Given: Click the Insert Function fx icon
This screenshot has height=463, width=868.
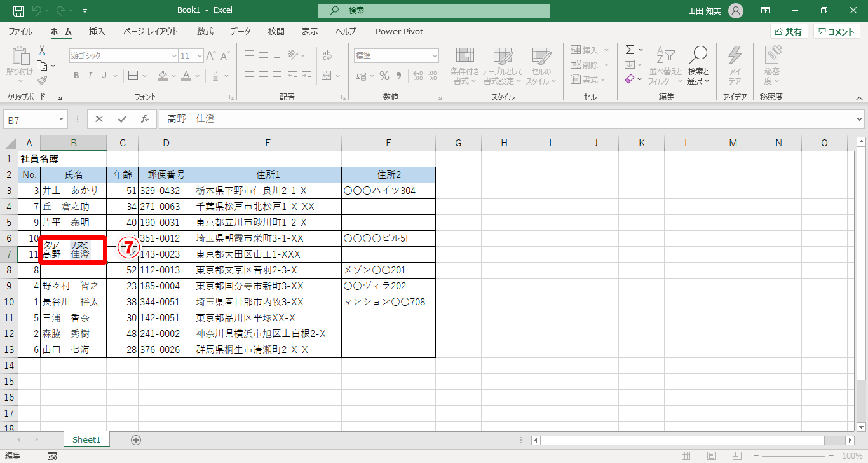Looking at the screenshot, I should 145,119.
